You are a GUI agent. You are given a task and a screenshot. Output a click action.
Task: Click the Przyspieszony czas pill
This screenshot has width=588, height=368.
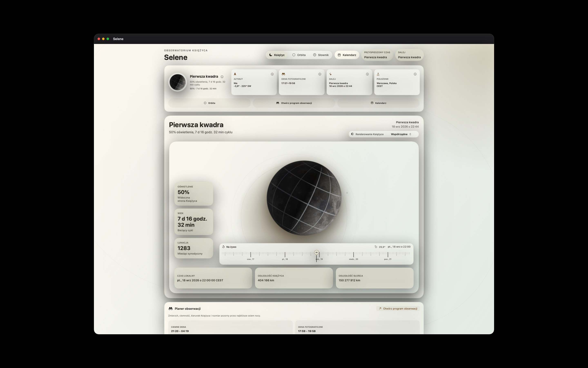(x=377, y=55)
